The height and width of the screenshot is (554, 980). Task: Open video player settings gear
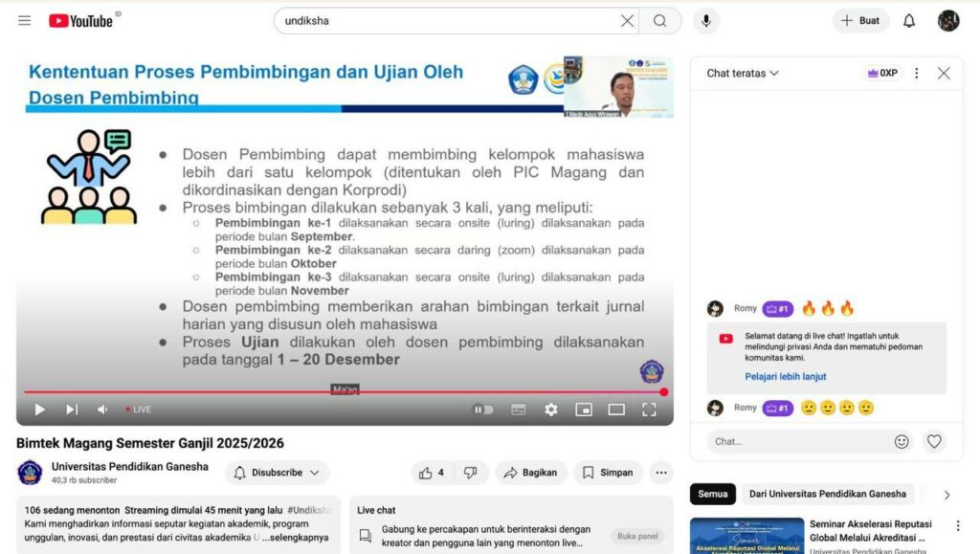551,410
